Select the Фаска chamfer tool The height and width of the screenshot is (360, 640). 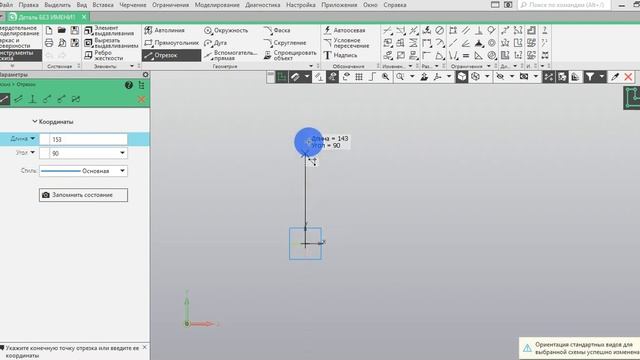[277, 30]
